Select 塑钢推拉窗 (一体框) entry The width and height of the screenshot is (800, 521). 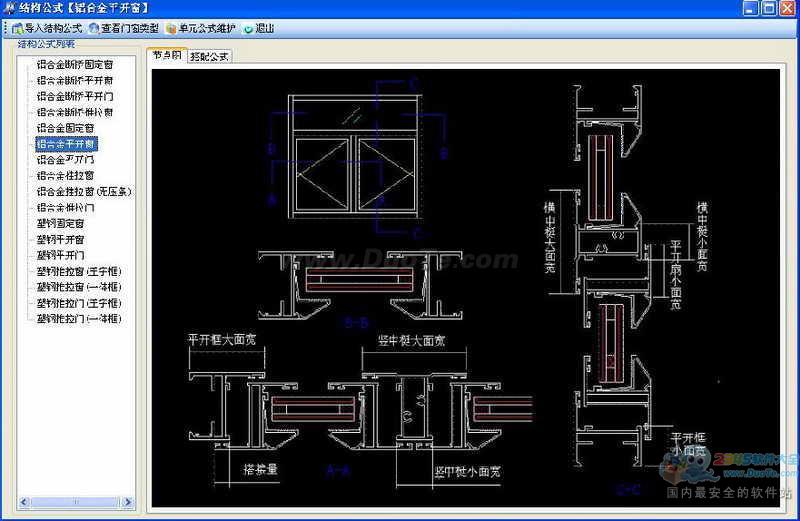click(79, 287)
